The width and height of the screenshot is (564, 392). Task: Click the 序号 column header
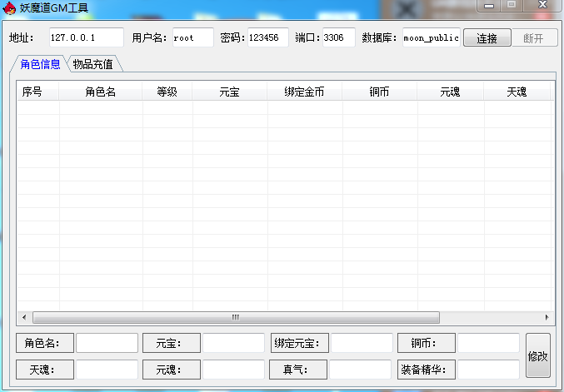[37, 92]
